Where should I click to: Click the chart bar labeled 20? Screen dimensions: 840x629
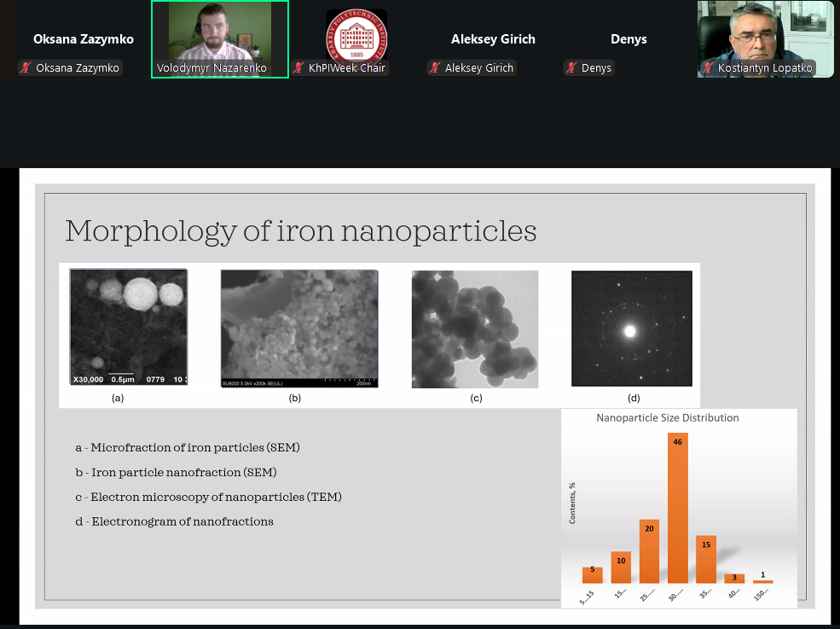coord(649,551)
